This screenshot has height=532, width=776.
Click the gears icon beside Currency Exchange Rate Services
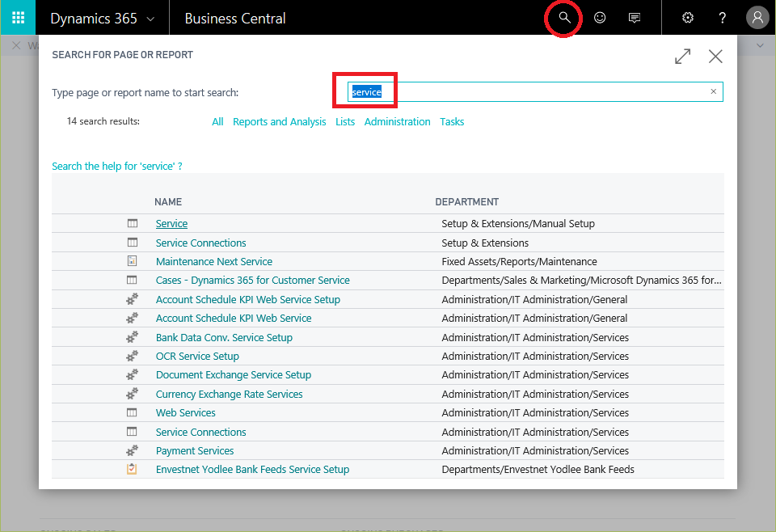tap(132, 394)
